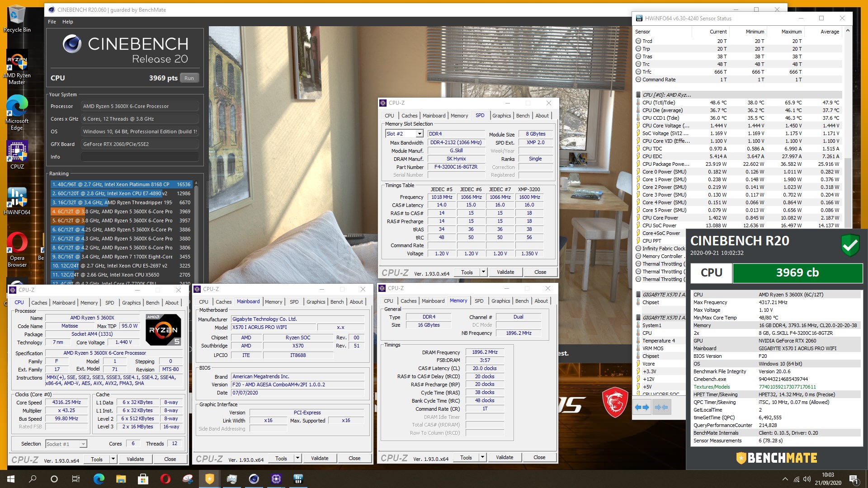Open the Windows Start menu
Image resolution: width=868 pixels, height=488 pixels.
click(x=11, y=479)
